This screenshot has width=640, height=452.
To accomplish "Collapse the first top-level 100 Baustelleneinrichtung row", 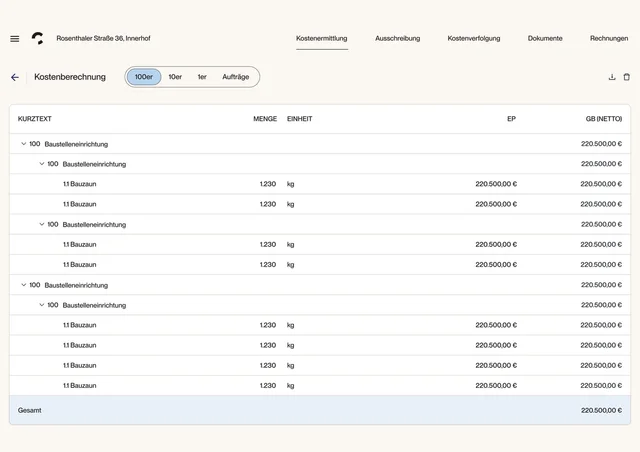I will click(24, 144).
